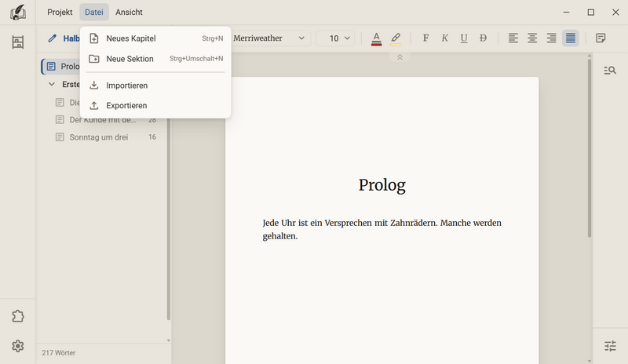Maximize the window
Image resolution: width=628 pixels, height=364 pixels.
pos(591,13)
